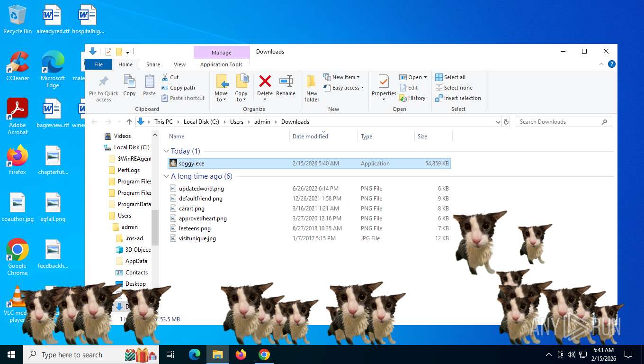Open the Quick Access Toolbar customize arrow
This screenshot has height=364, width=644.
(x=128, y=52)
